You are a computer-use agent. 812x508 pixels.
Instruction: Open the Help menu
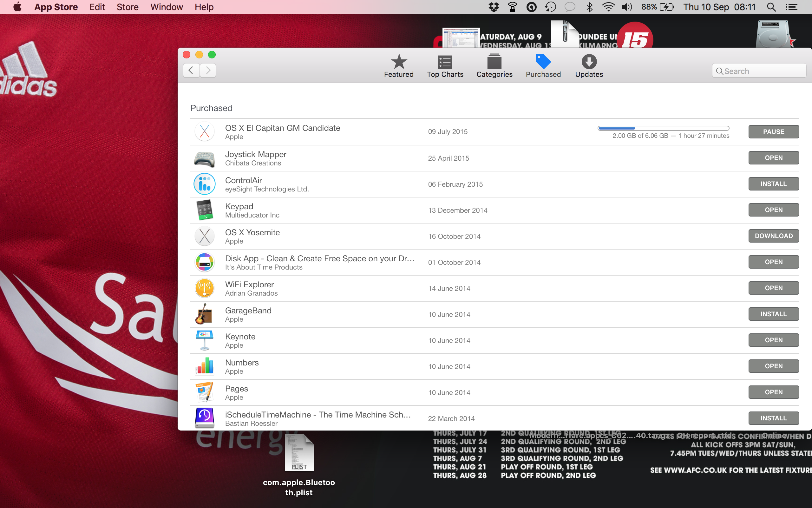click(204, 7)
